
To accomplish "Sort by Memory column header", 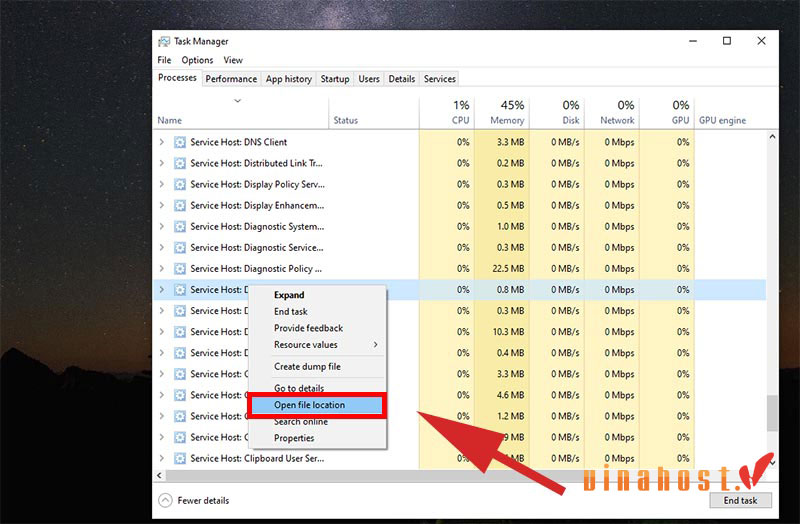I will [x=502, y=113].
